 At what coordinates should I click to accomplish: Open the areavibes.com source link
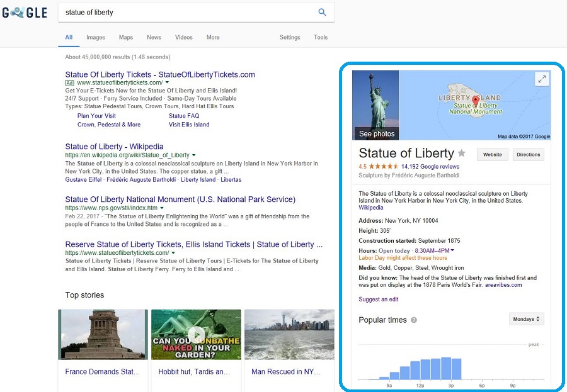(503, 285)
